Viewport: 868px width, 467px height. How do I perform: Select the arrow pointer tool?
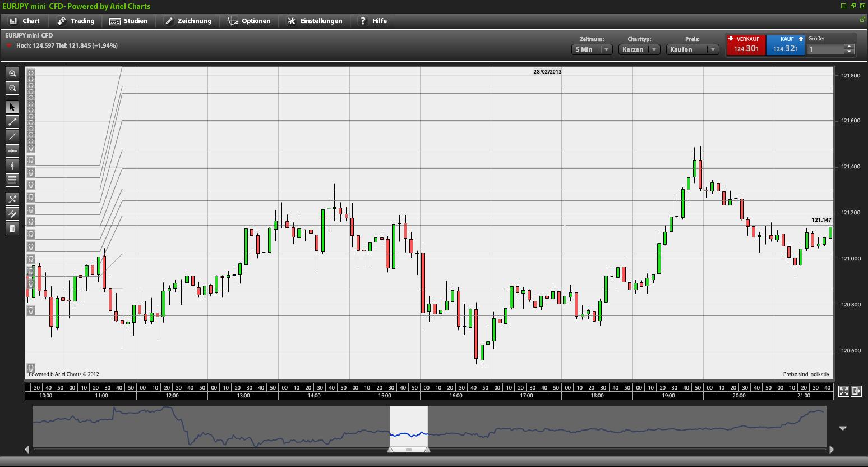click(12, 107)
